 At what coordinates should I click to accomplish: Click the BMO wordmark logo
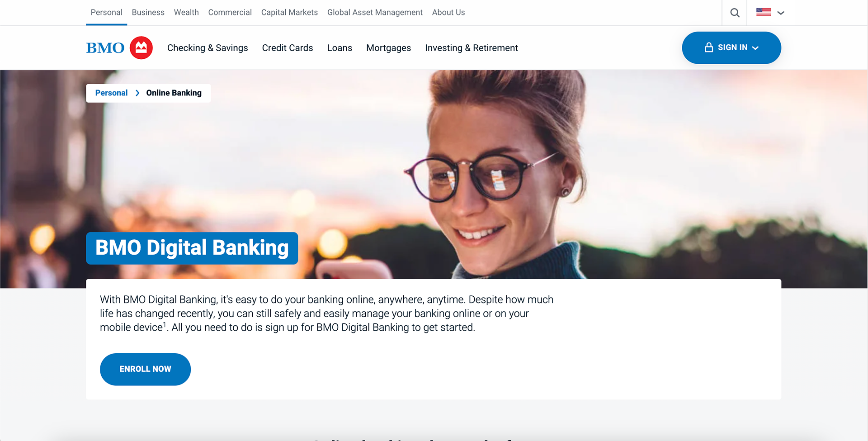pos(105,48)
